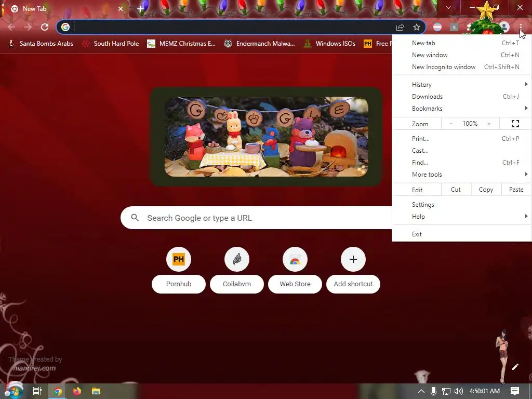This screenshot has height=399, width=532.
Task: Click the magnifier icon in the search box
Action: click(x=135, y=218)
